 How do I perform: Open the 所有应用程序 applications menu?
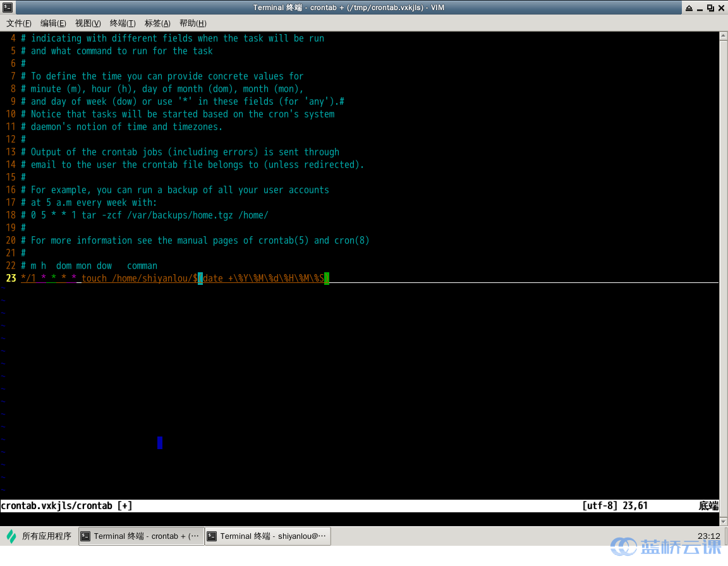(39, 536)
